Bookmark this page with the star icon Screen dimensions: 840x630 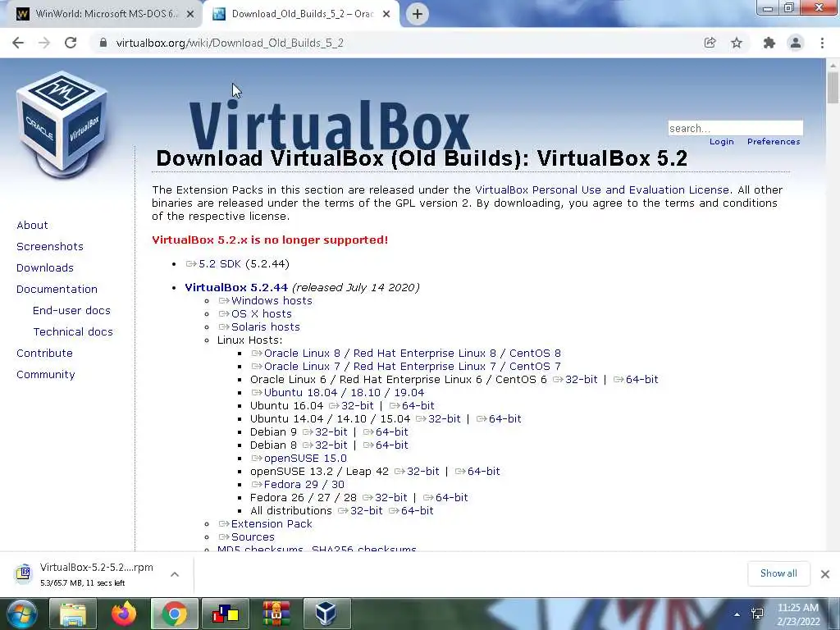coord(737,43)
